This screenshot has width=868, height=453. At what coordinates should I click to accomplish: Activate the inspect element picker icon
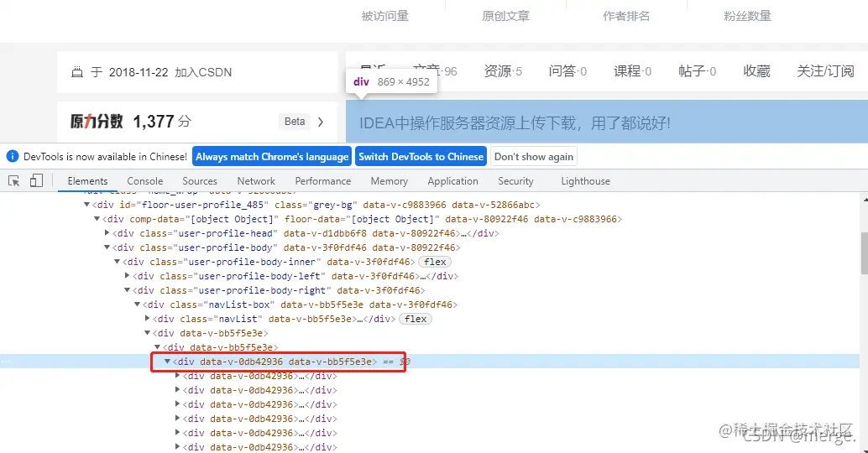[x=13, y=181]
